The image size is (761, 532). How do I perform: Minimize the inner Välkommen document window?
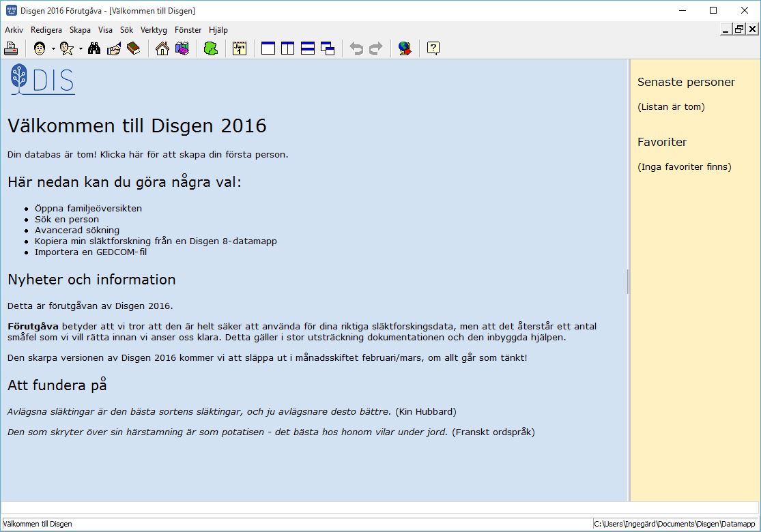click(x=726, y=29)
